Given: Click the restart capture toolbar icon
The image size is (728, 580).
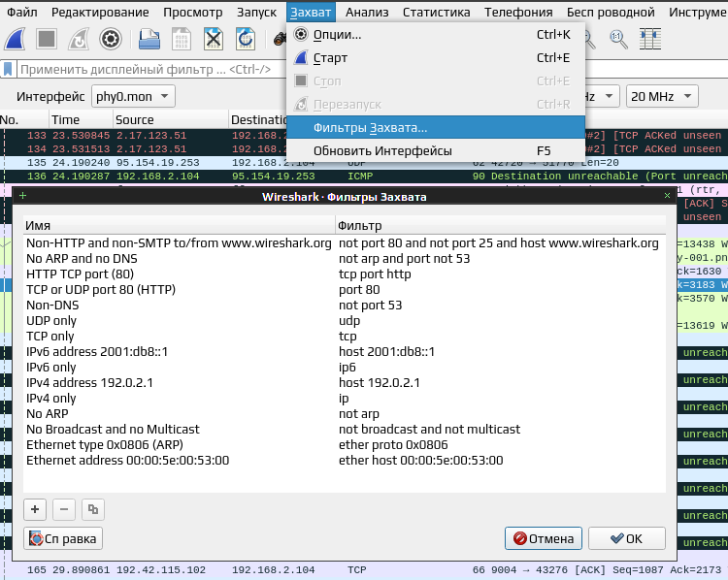Looking at the screenshot, I should pos(79,39).
